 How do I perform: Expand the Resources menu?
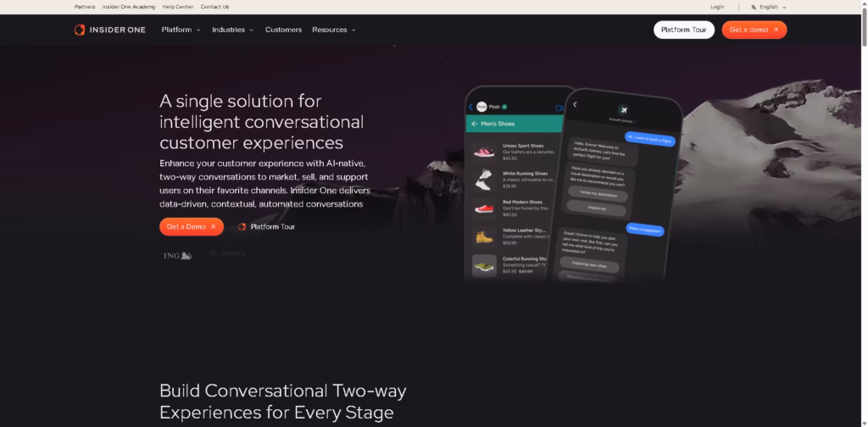(334, 30)
